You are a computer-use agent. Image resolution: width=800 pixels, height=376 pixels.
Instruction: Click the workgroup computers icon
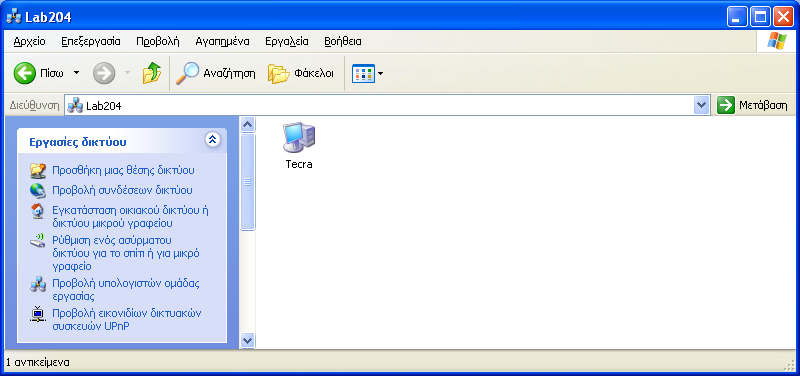(x=38, y=284)
